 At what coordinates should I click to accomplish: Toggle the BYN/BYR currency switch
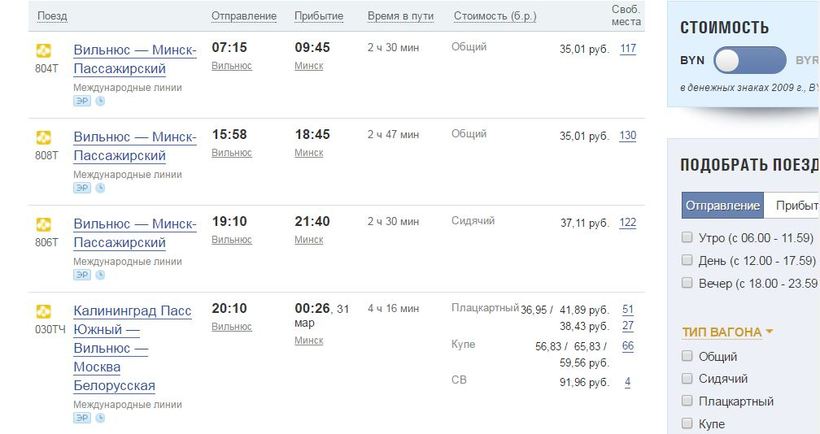click(750, 60)
